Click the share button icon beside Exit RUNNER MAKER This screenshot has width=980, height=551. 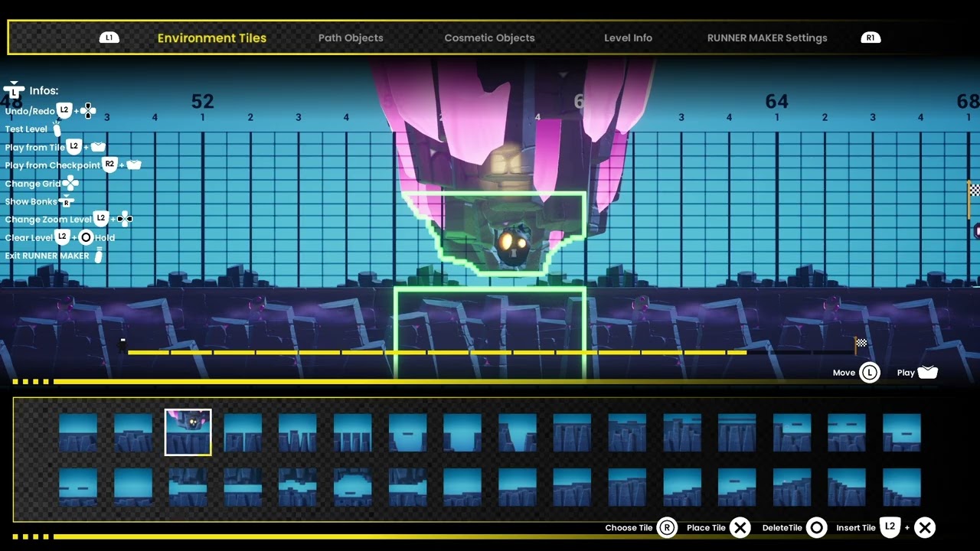(x=98, y=256)
